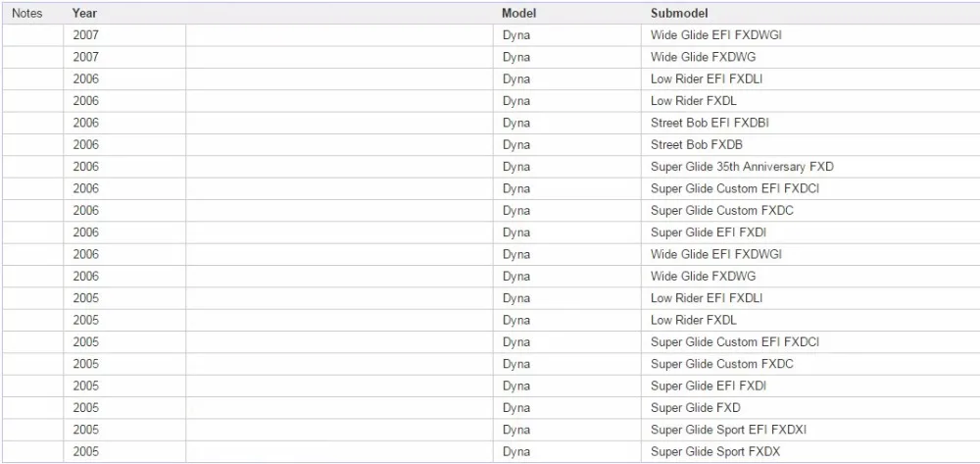Click Street Bob EFI FXDBI submodel cell
The width and height of the screenshot is (980, 464).
710,123
